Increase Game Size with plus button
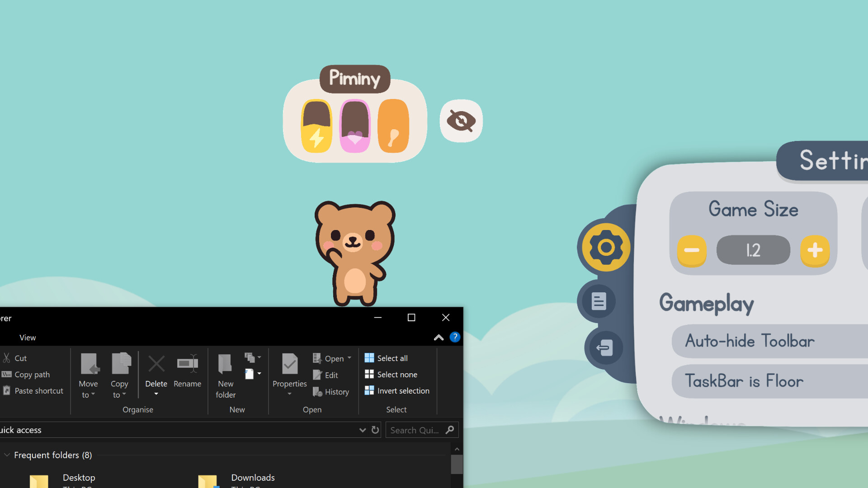 [x=815, y=249]
